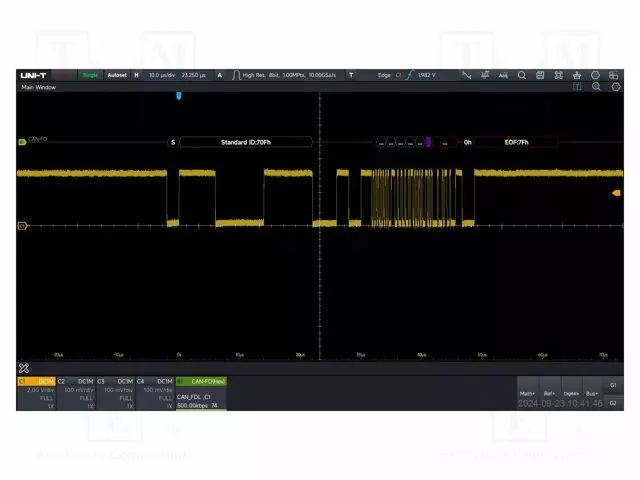640x480 pixels.
Task: Click the S start-of-frame decode box
Action: [173, 142]
